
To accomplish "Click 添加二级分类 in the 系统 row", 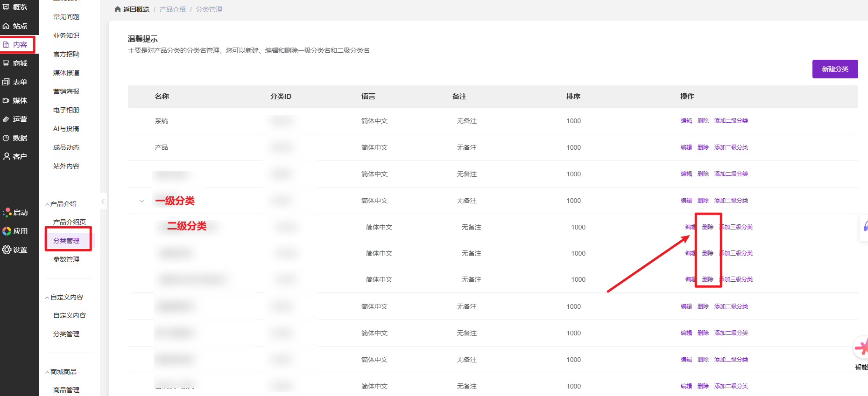I will [731, 121].
